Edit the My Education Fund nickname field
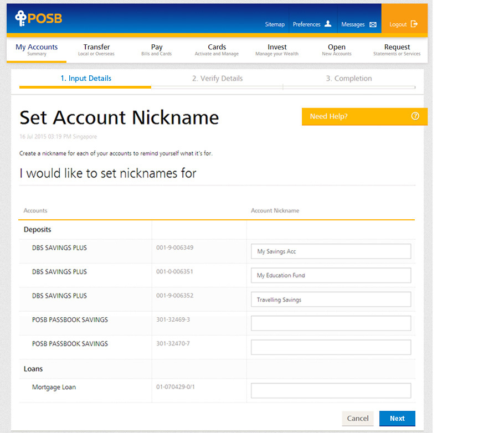The image size is (504, 433). click(x=331, y=275)
